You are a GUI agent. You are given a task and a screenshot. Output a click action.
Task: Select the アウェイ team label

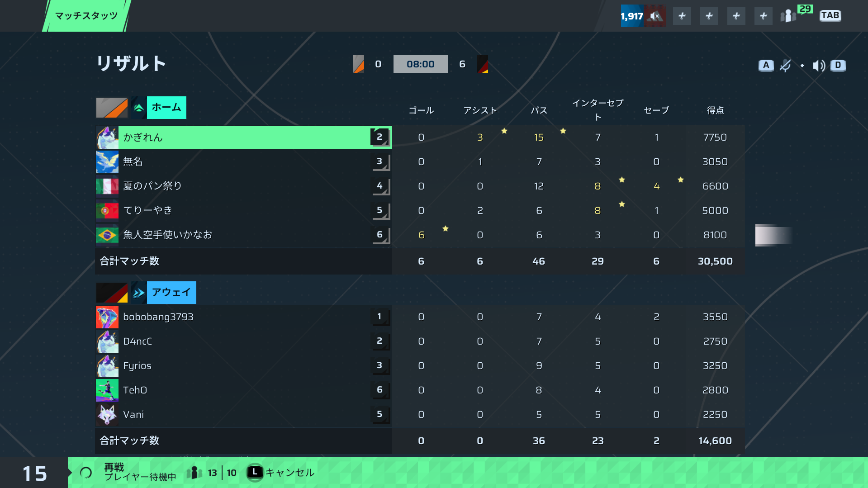tap(171, 293)
